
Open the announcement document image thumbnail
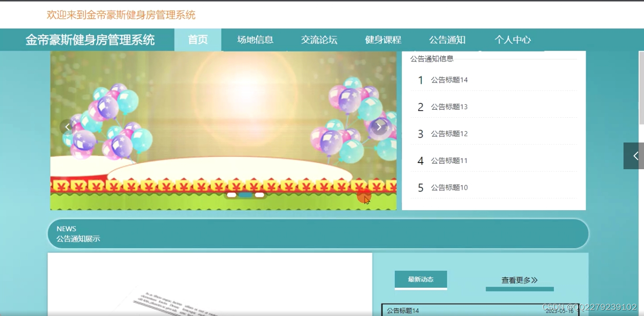(x=210, y=285)
